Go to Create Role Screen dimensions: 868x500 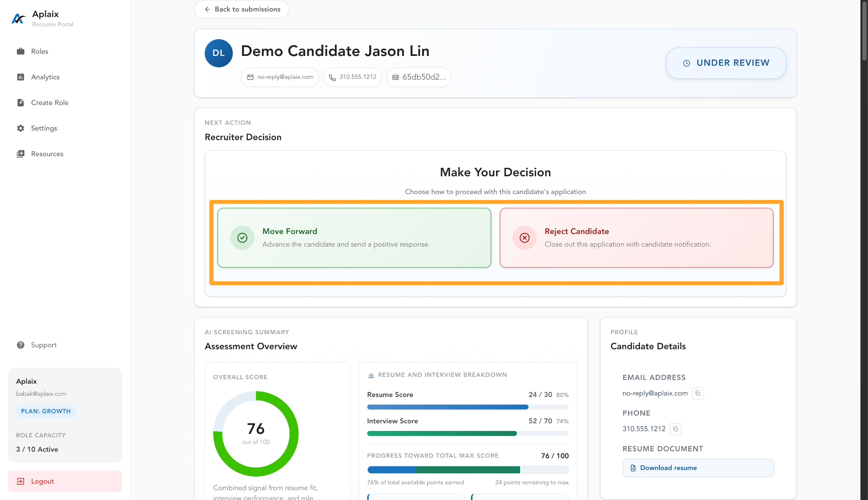[x=65, y=103]
